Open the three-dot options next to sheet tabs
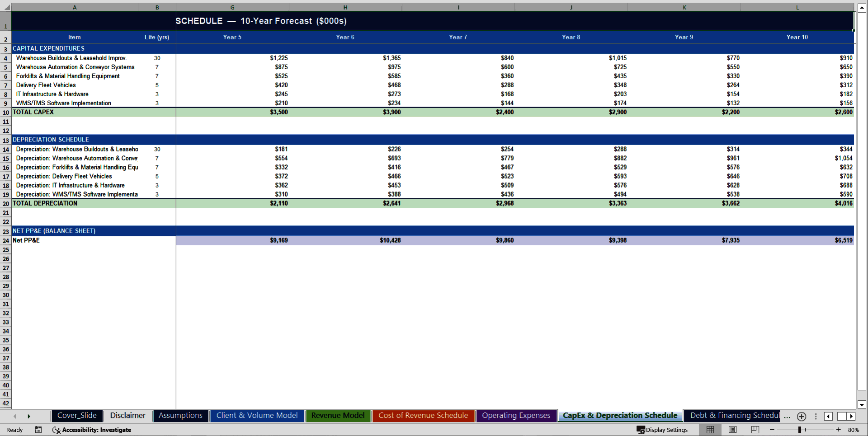The image size is (868, 436). click(x=816, y=416)
